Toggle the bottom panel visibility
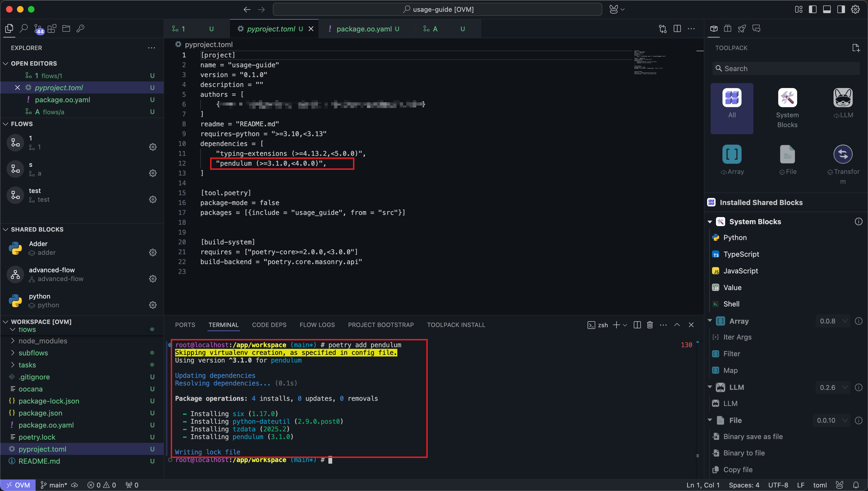 point(827,10)
